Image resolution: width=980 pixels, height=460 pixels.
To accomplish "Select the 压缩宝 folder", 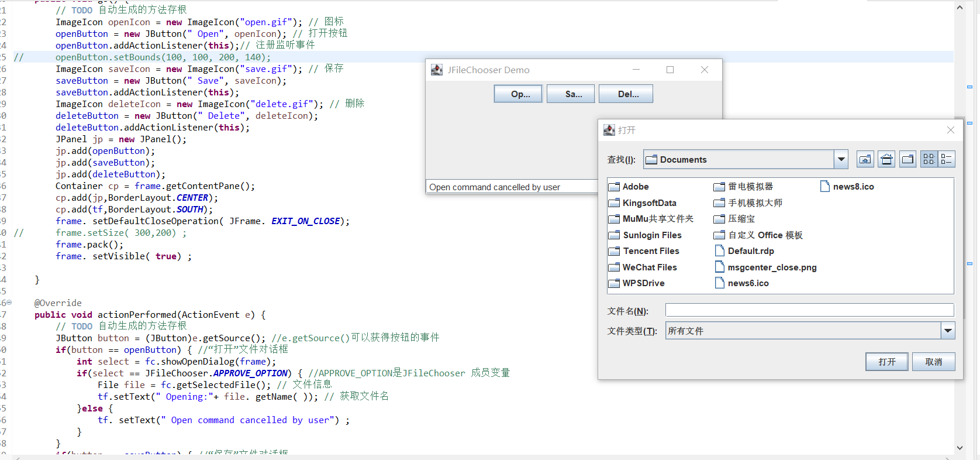I will coord(734,219).
